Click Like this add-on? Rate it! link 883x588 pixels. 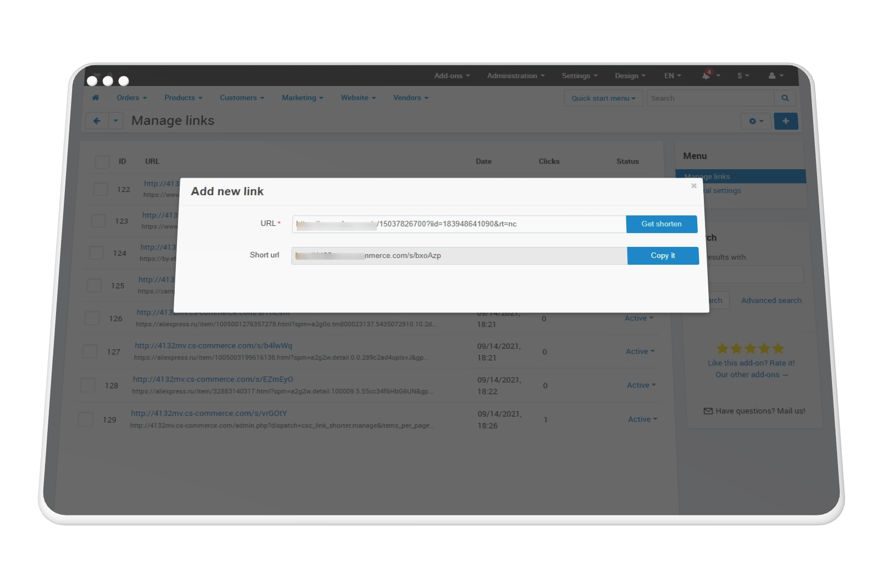pos(751,363)
